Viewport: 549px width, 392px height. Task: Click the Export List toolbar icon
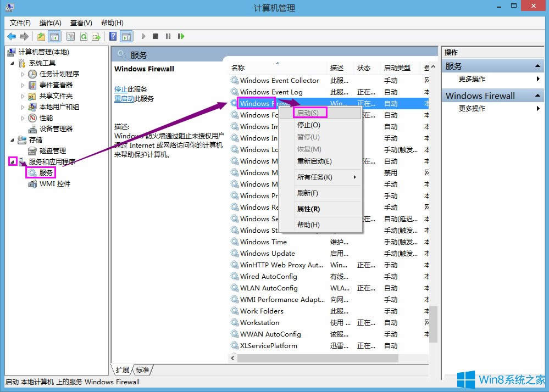pos(95,36)
